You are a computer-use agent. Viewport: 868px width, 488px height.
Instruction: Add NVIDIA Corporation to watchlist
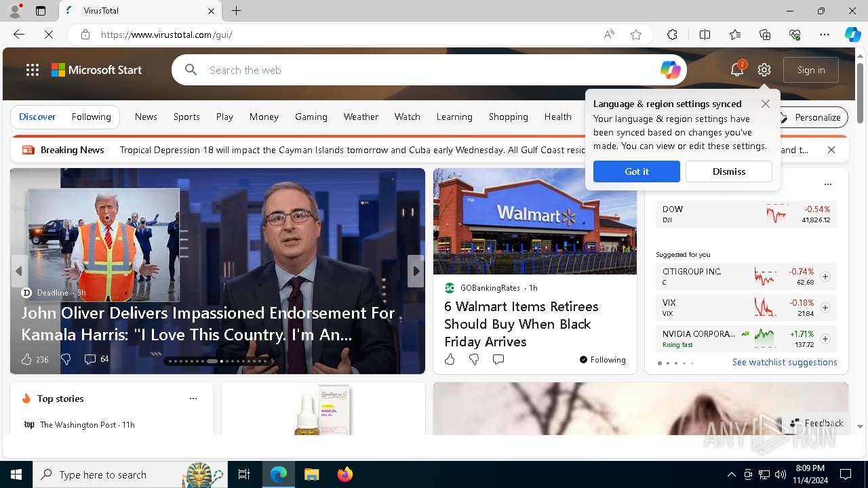825,339
